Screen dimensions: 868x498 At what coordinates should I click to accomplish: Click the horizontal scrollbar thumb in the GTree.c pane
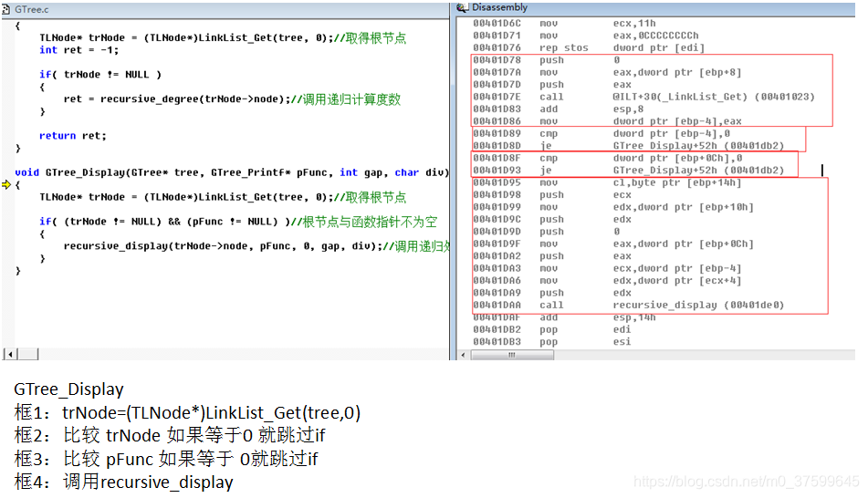pos(28,354)
